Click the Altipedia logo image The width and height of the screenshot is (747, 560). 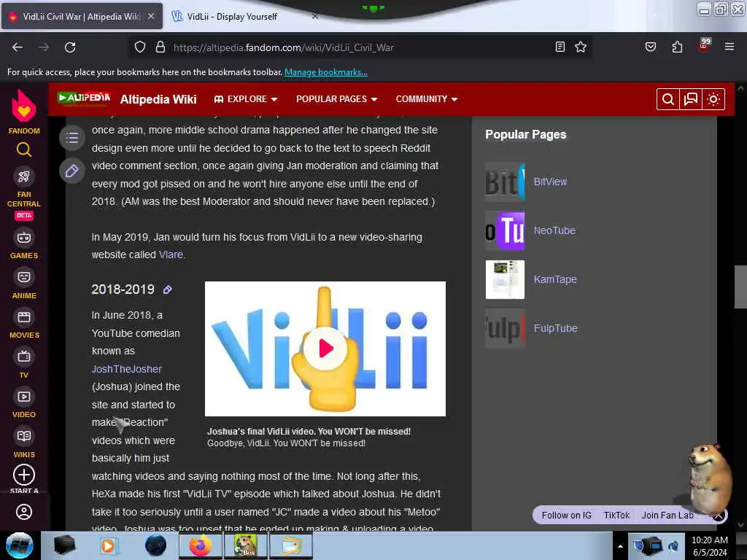tap(84, 98)
